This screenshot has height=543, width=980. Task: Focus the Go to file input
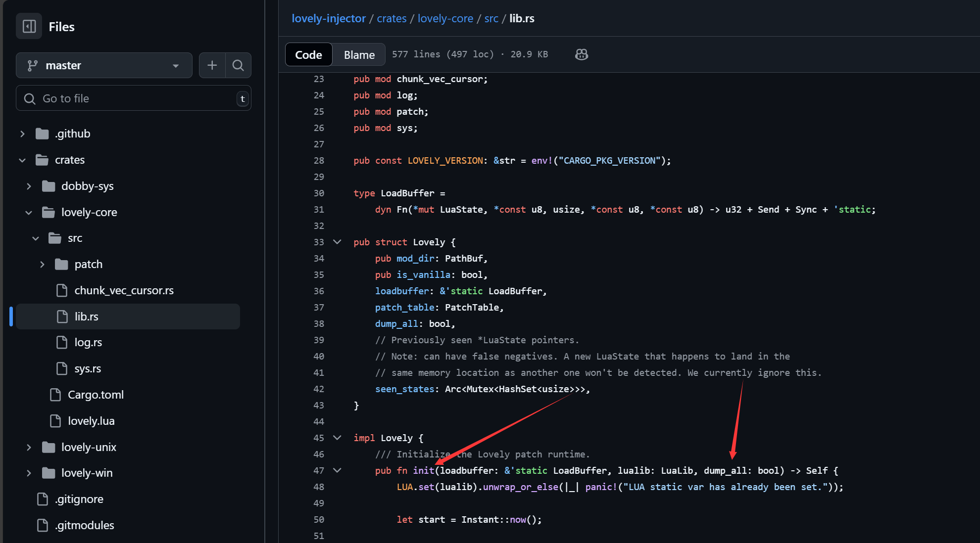click(134, 98)
